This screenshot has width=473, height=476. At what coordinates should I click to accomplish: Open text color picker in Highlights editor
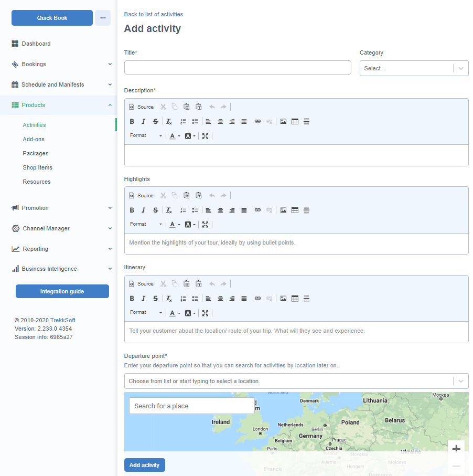click(174, 225)
